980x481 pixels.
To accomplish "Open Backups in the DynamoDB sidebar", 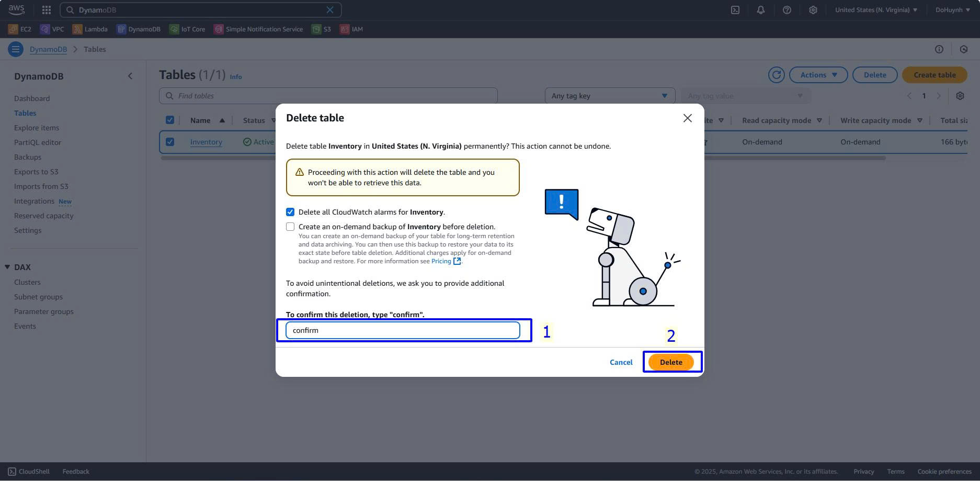I will coord(28,157).
